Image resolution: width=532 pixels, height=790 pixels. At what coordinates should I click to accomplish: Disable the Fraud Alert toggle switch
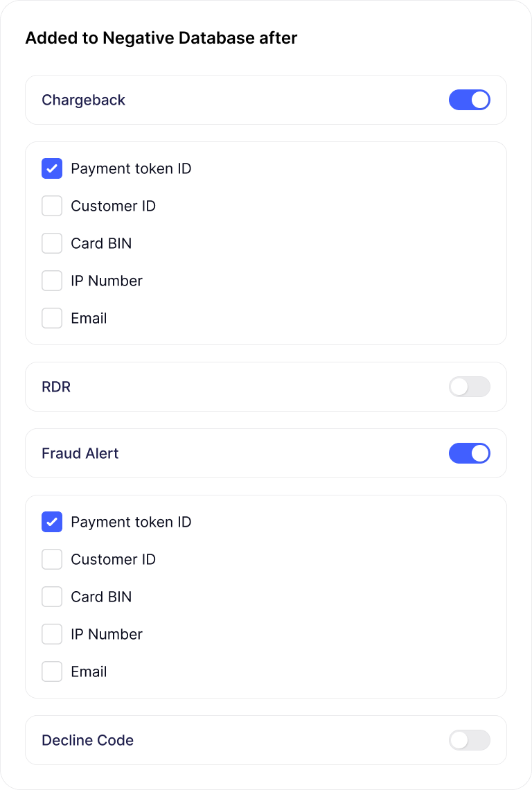[x=469, y=453]
